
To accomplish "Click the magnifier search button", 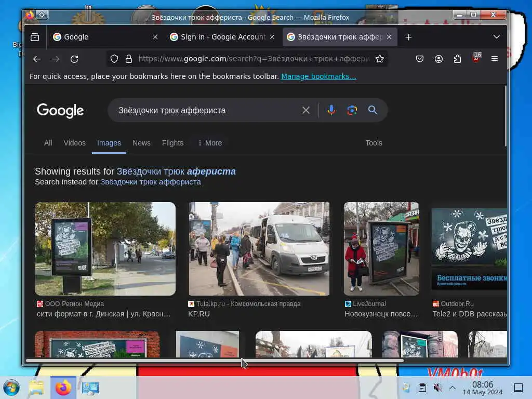I will click(x=373, y=110).
